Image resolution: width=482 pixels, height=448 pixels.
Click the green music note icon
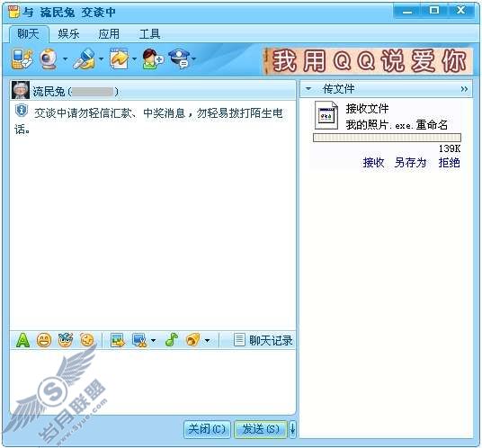pos(171,340)
